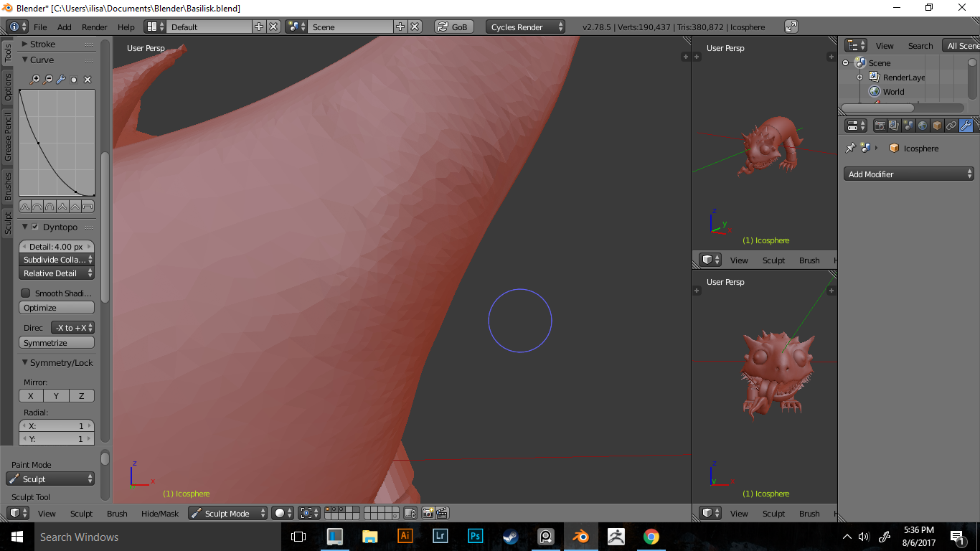Enable Smooth Shading checkbox

point(26,293)
